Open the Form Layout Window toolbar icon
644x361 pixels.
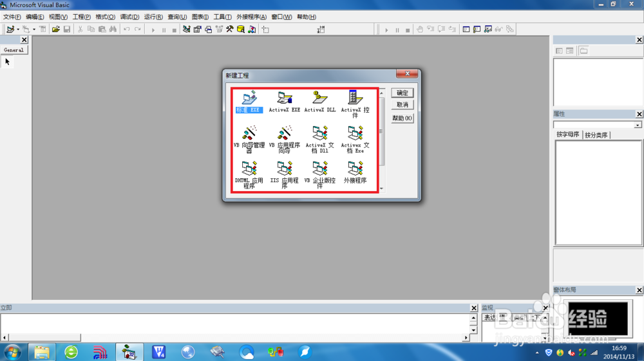(208, 29)
